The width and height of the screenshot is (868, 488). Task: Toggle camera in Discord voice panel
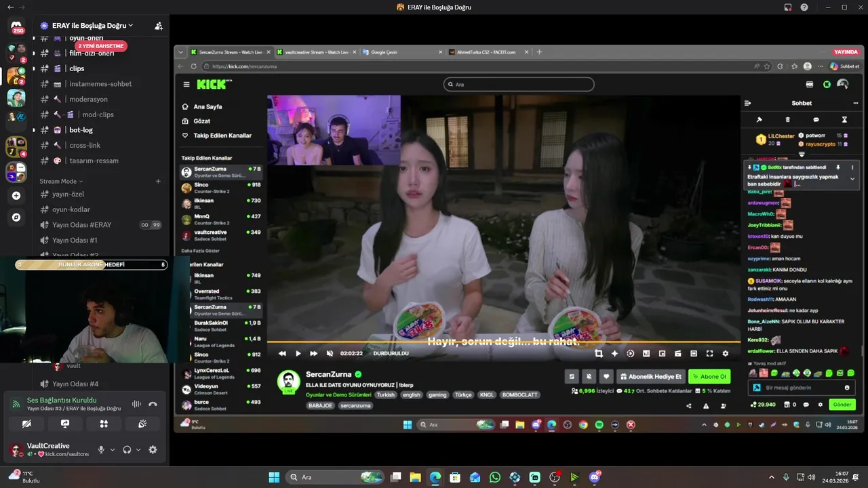[x=26, y=424]
